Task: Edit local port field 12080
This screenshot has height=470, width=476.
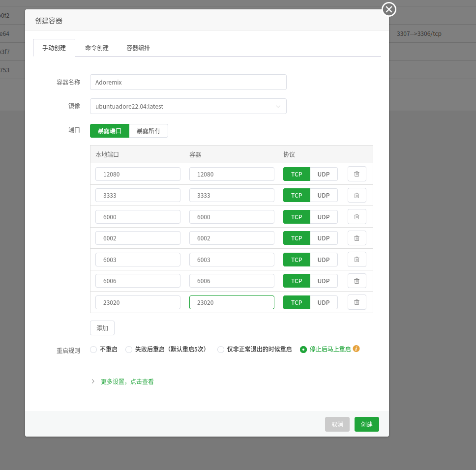Action: [x=138, y=174]
